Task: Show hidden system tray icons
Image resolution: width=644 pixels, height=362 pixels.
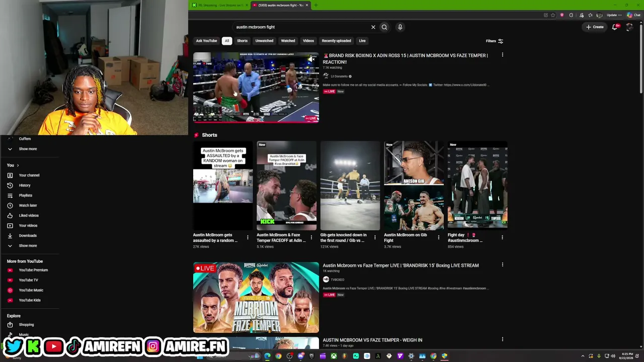Action: pyautogui.click(x=583, y=356)
